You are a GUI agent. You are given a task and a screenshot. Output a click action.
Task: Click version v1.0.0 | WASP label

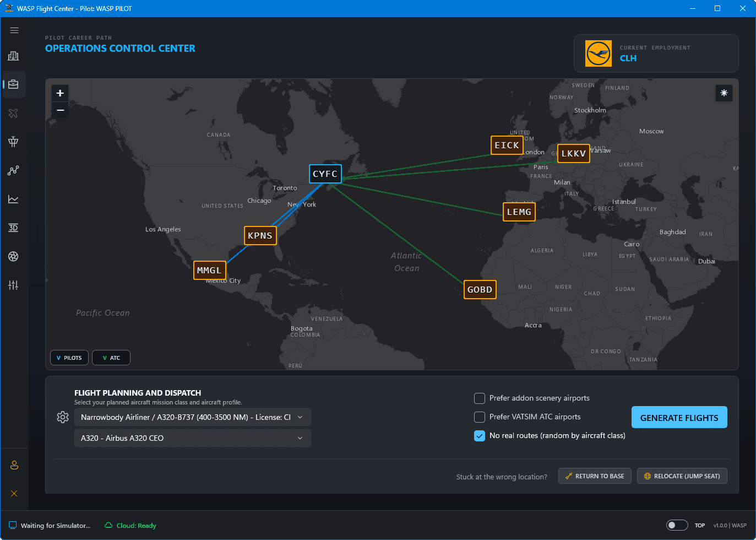pos(730,526)
